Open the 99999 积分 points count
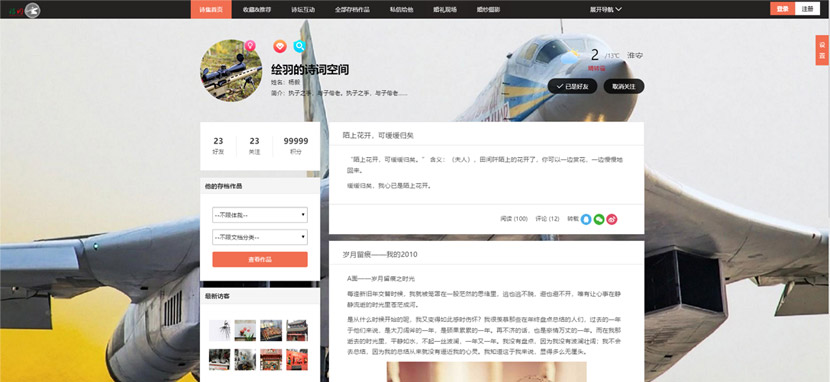Image resolution: width=830 pixels, height=382 pixels. 296,146
